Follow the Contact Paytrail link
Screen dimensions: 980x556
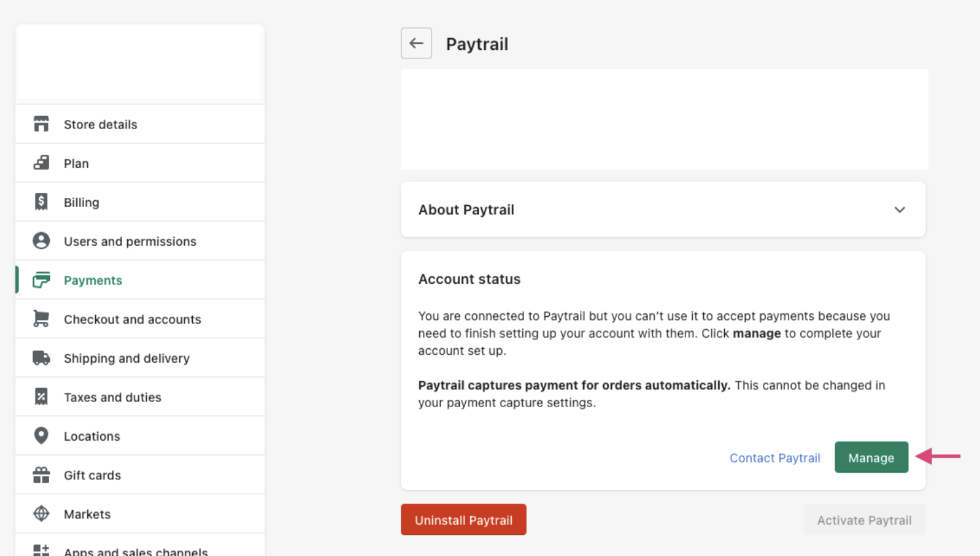[775, 458]
